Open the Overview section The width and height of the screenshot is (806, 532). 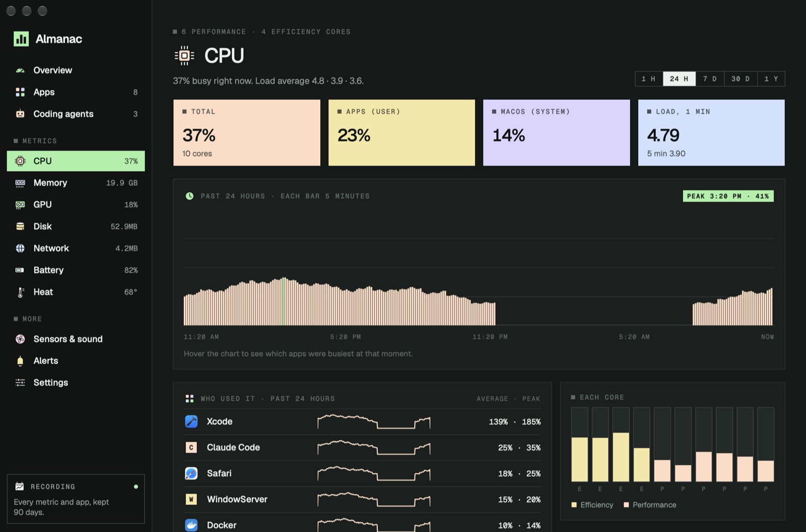tap(76, 70)
